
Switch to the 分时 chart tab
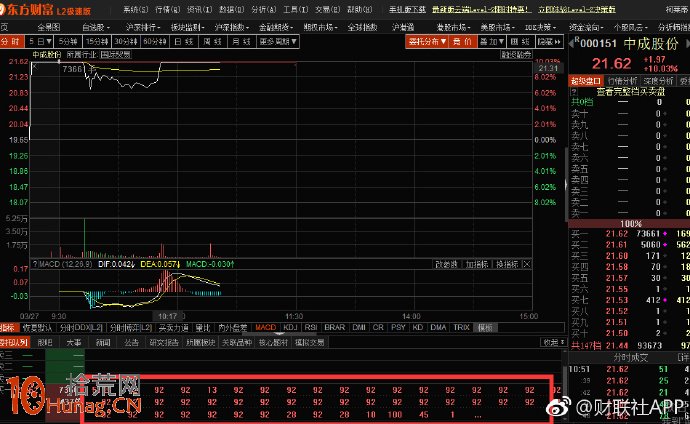pyautogui.click(x=11, y=41)
